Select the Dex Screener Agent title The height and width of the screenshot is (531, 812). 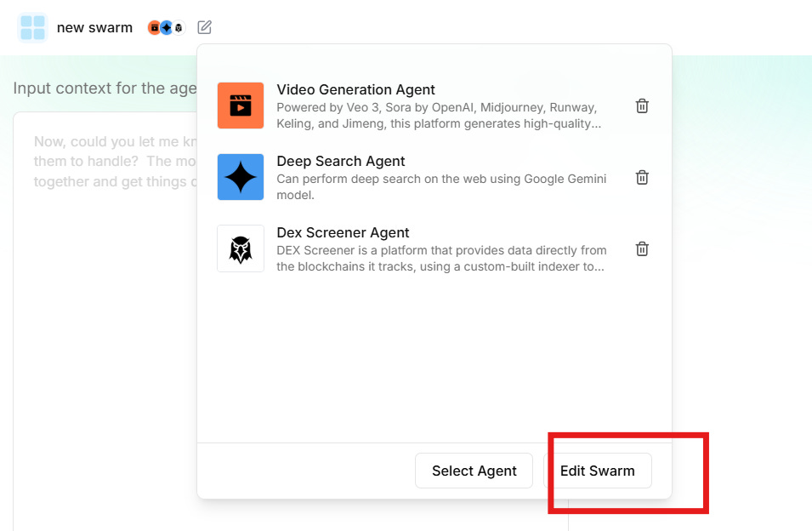click(343, 232)
